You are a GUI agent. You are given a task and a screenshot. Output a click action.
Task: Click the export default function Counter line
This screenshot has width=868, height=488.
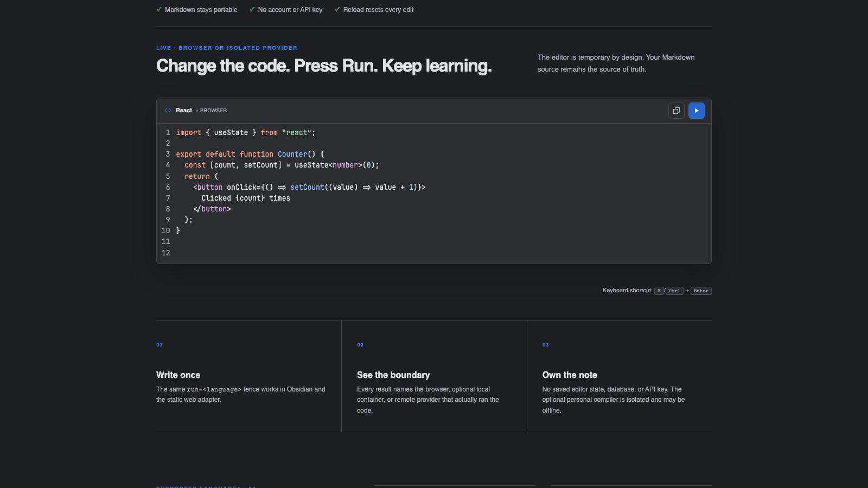tap(250, 154)
